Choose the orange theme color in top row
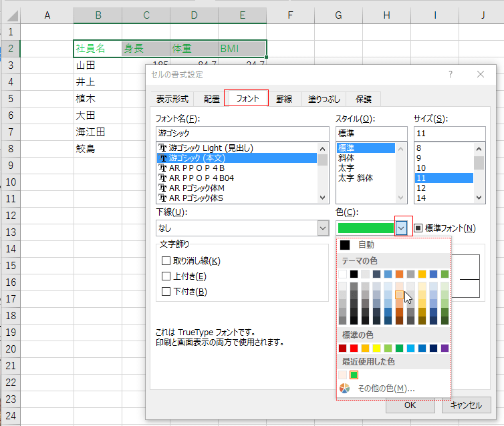Screen dimensions: 504x426 click(400, 274)
